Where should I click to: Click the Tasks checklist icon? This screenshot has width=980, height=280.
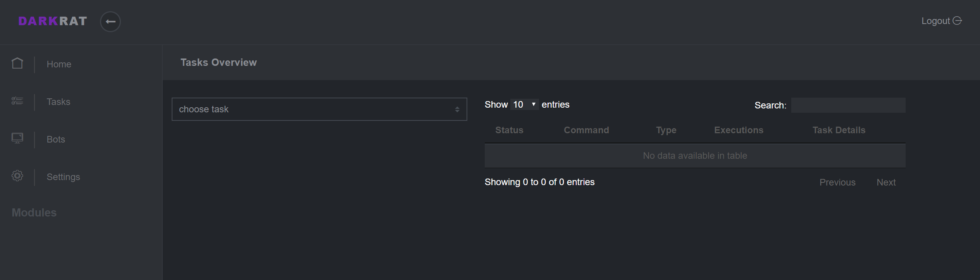point(17,101)
